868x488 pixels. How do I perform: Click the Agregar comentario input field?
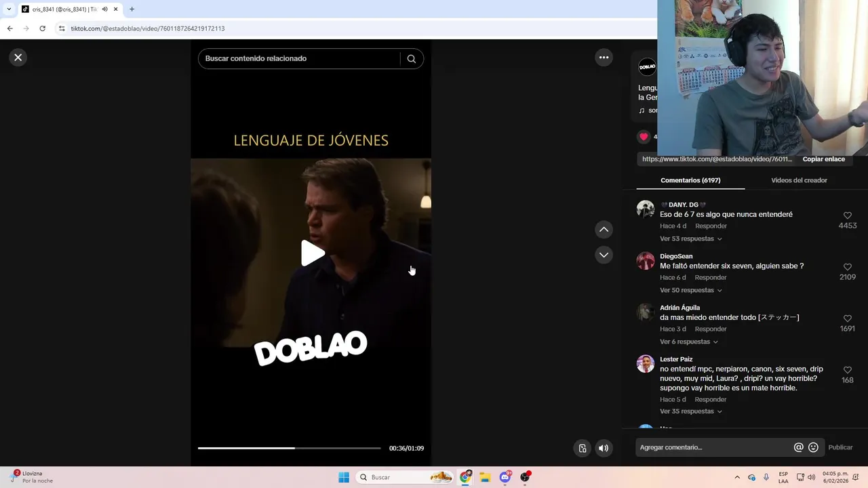[x=714, y=447]
